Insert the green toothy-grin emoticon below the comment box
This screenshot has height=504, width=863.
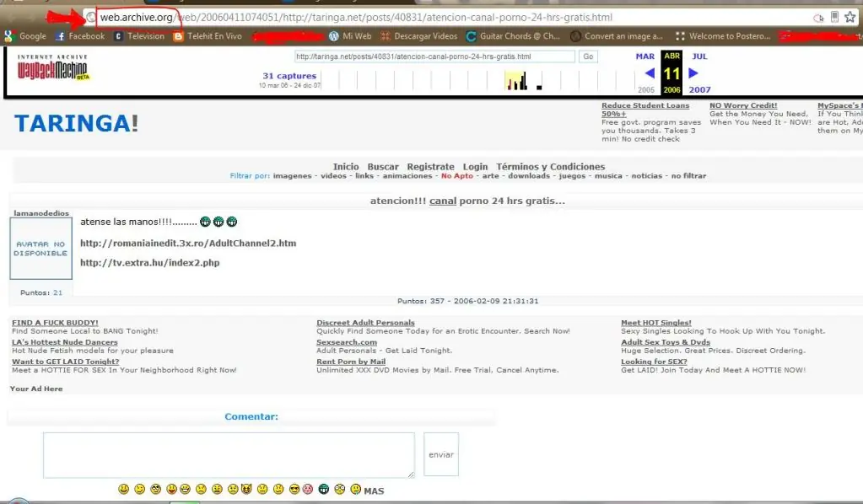tap(324, 489)
